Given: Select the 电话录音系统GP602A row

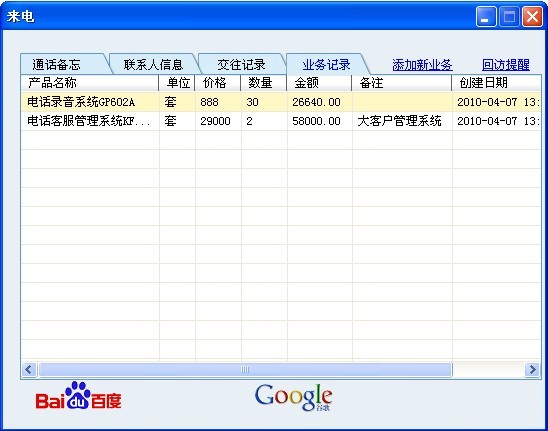Looking at the screenshot, I should [x=281, y=102].
